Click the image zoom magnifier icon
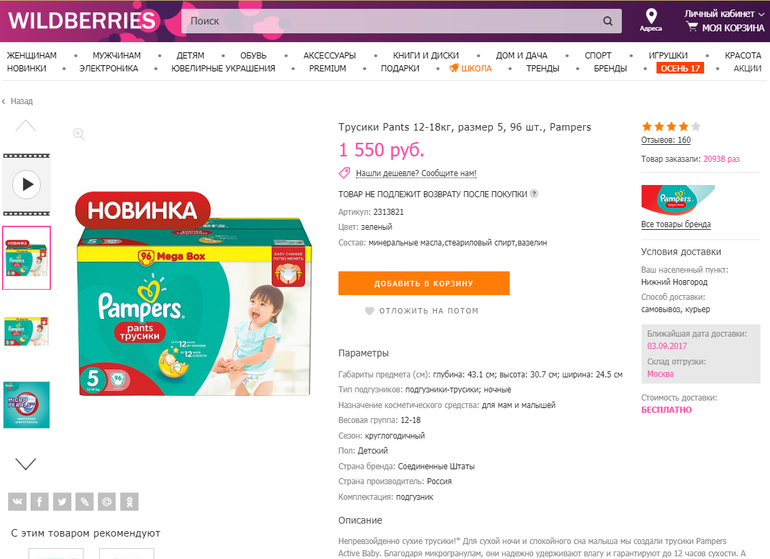This screenshot has width=770, height=559. point(79,134)
